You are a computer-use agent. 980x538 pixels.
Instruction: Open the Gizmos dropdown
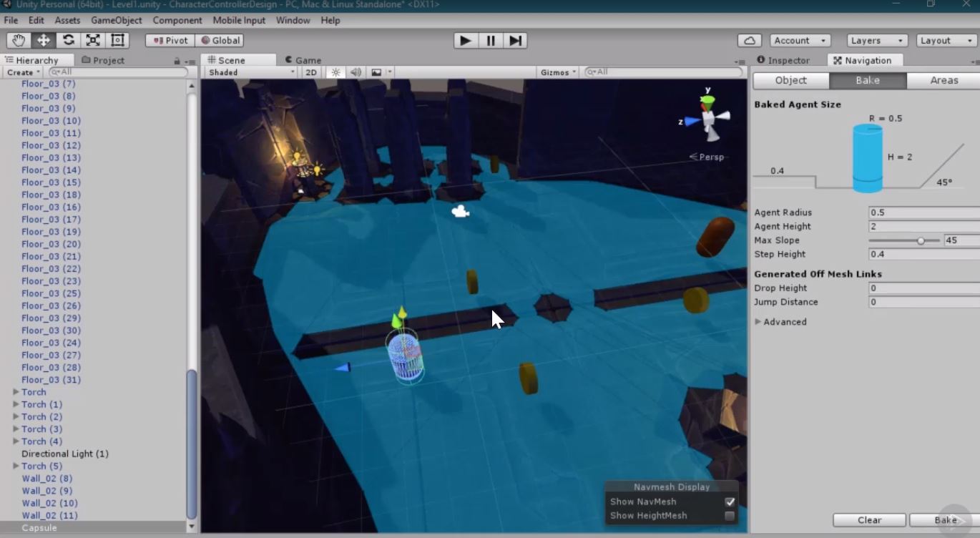pos(557,72)
